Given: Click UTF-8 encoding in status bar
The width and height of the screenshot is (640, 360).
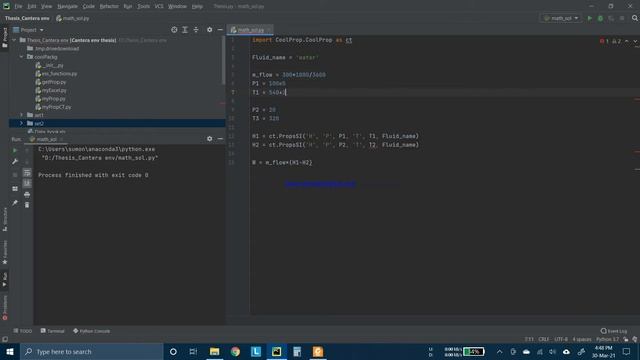Looking at the screenshot, I should [561, 339].
